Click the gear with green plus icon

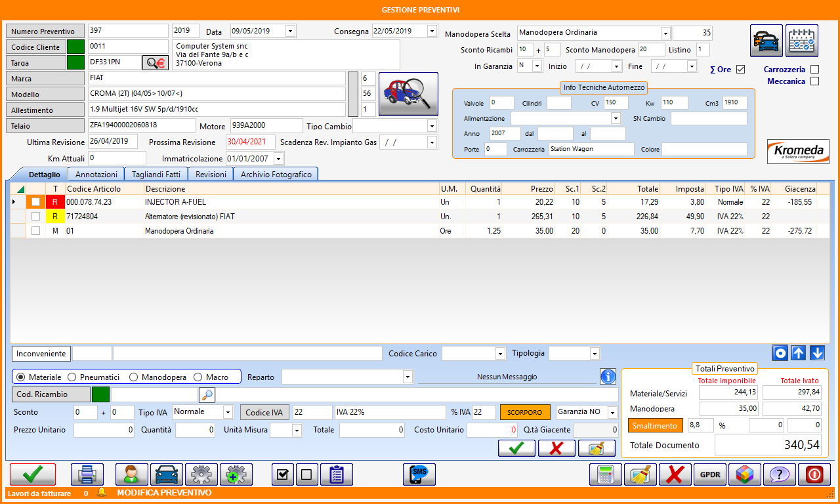236,474
